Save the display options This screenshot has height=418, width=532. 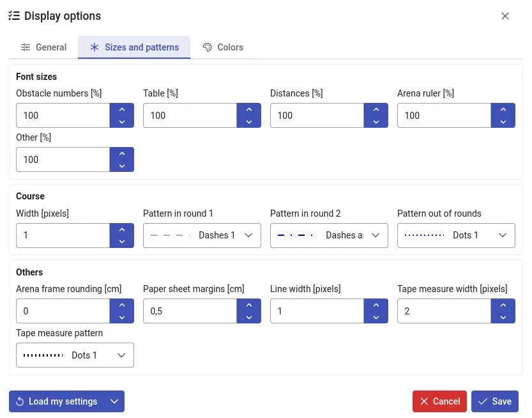pyautogui.click(x=494, y=401)
